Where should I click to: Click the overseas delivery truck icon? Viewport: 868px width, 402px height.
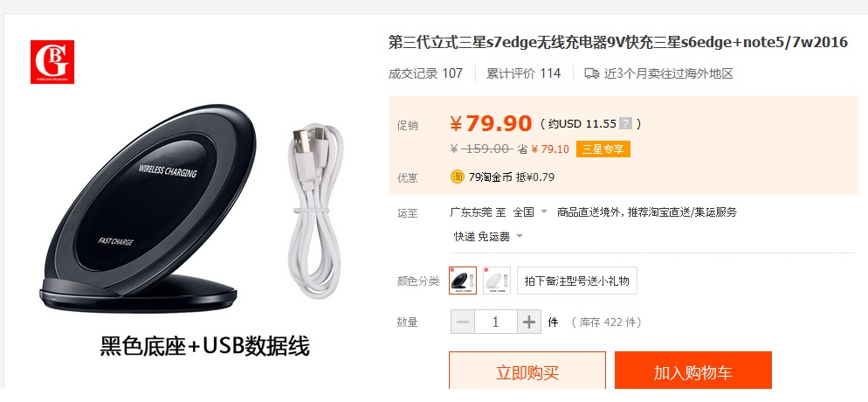click(592, 73)
